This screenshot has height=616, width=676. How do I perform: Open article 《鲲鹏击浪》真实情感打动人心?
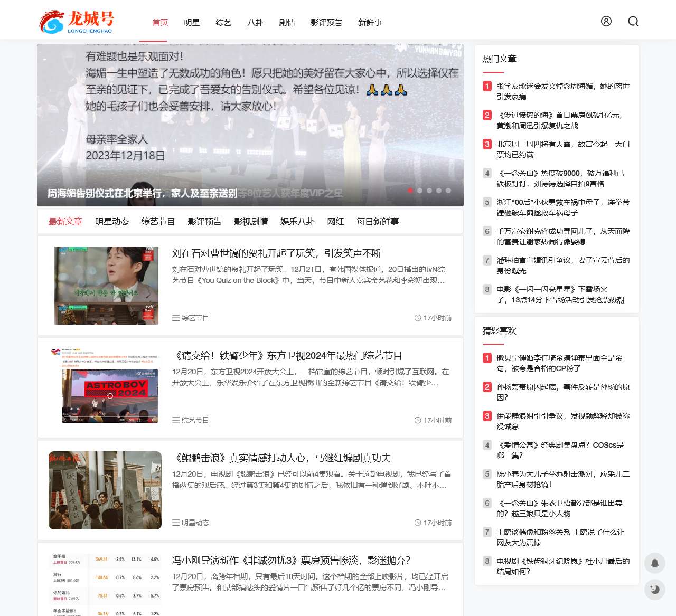281,458
